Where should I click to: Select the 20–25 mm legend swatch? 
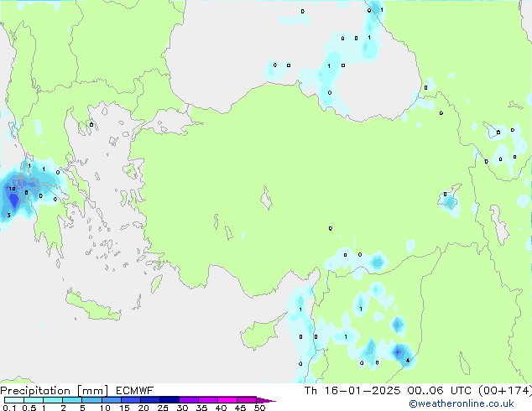149,400
